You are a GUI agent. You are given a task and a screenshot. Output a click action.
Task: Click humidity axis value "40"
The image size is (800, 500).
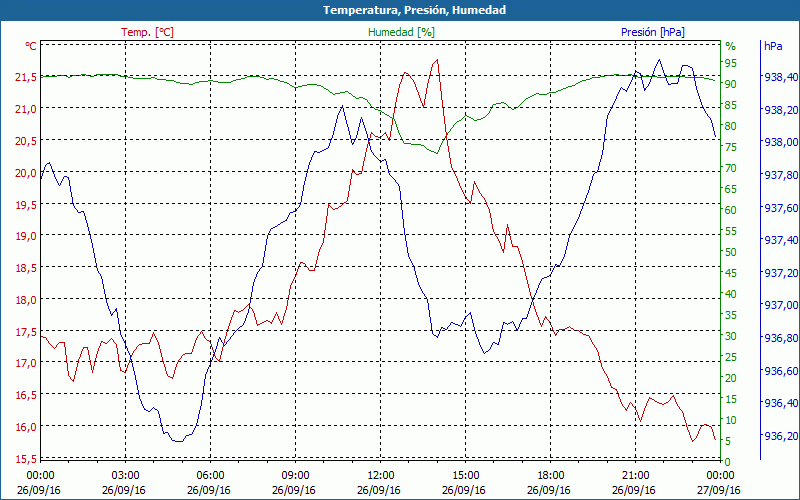(731, 294)
